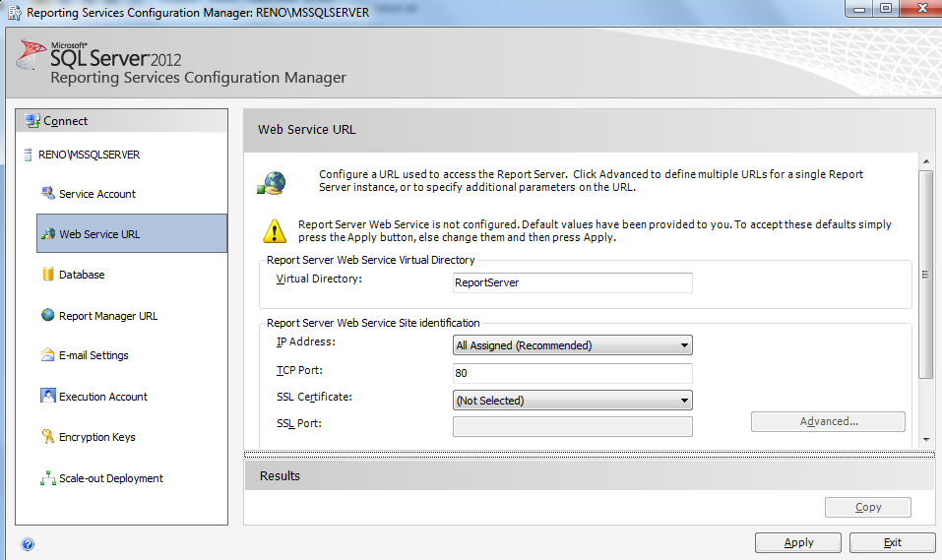Open the IP Address dropdown
Image resolution: width=942 pixels, height=560 pixels.
coord(573,345)
